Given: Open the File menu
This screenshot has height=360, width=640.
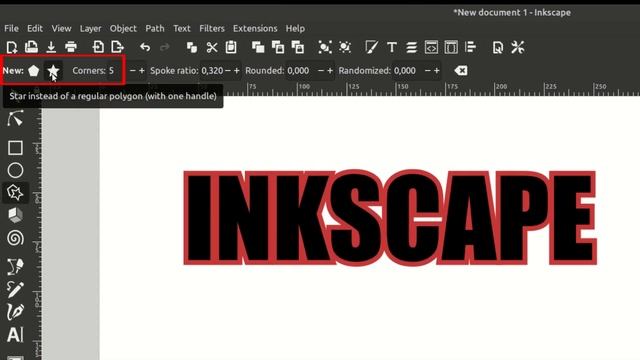Looking at the screenshot, I should click(11, 29).
